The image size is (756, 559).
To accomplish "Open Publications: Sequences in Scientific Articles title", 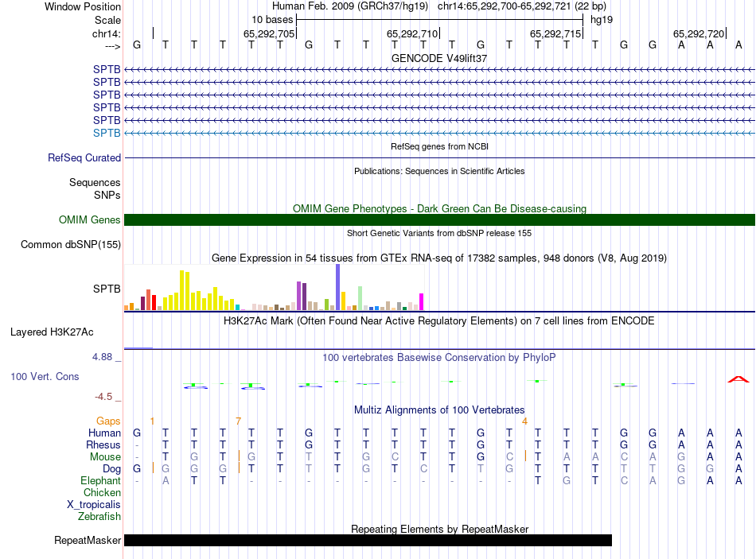I will pos(439,171).
